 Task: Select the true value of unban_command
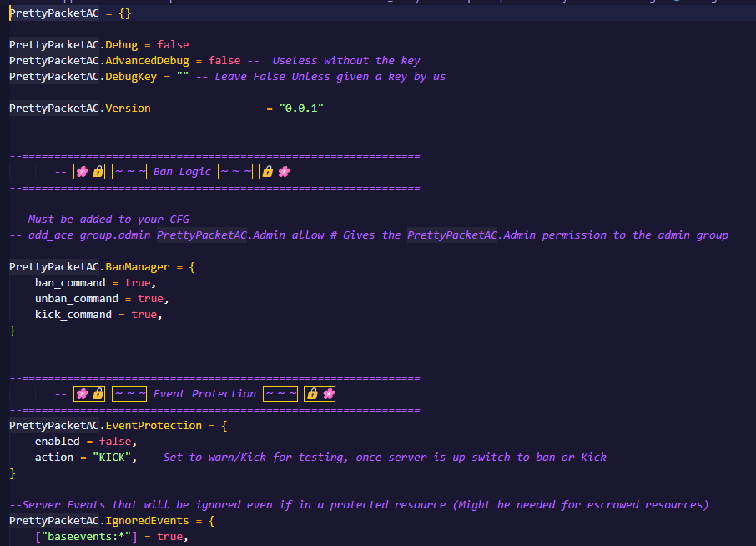pos(150,299)
